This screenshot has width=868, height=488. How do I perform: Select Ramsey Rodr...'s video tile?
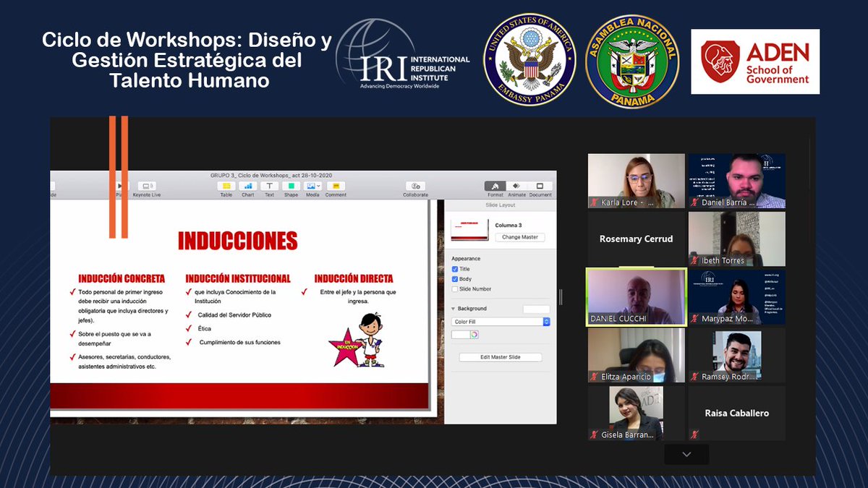(737, 355)
